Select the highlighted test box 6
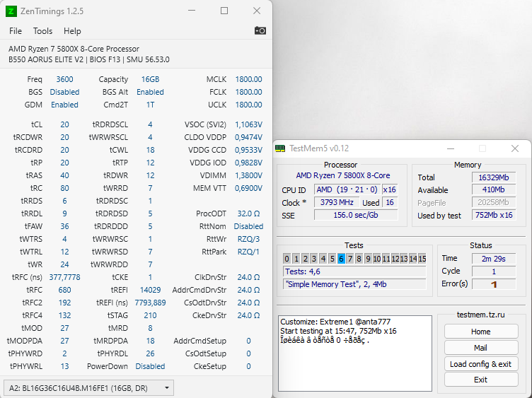Screen dimensions: 532x398 click(x=341, y=259)
